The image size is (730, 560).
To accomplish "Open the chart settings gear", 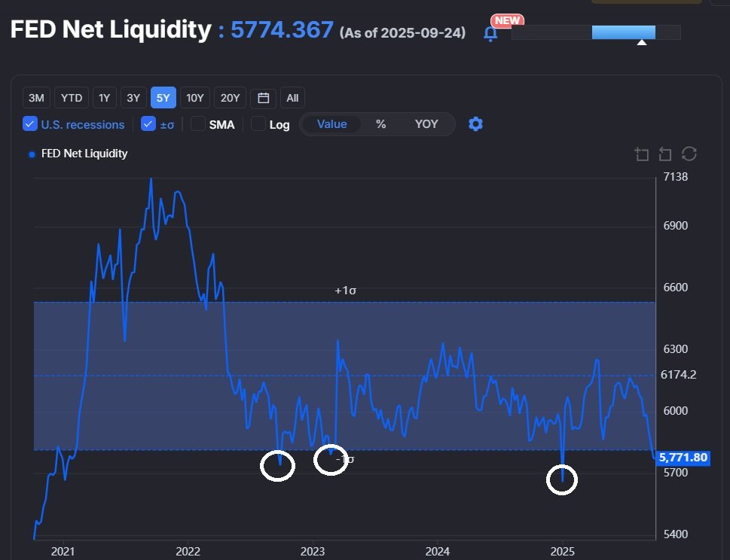I will pyautogui.click(x=475, y=124).
